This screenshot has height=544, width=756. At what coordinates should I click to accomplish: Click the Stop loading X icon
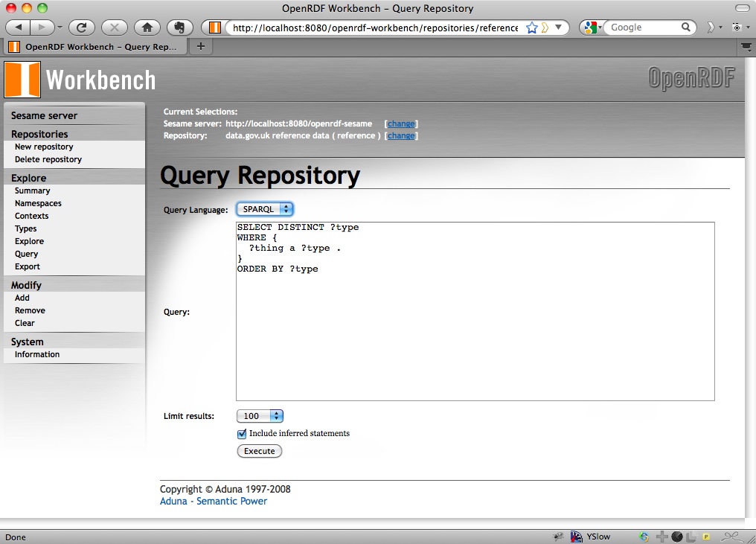pyautogui.click(x=115, y=28)
